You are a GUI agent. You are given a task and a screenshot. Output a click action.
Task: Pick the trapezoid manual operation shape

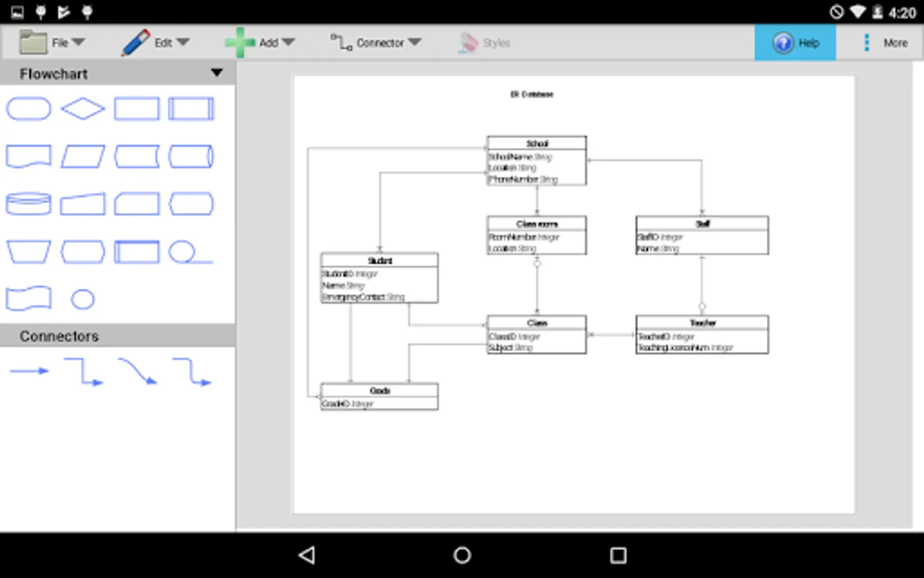click(x=28, y=252)
